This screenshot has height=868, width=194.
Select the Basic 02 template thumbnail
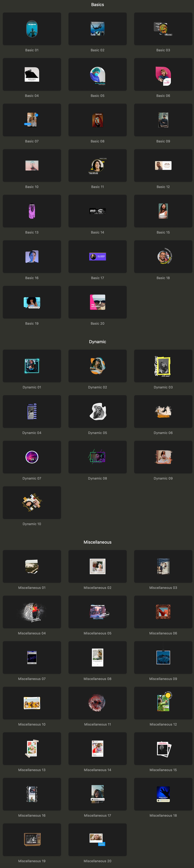point(97,29)
